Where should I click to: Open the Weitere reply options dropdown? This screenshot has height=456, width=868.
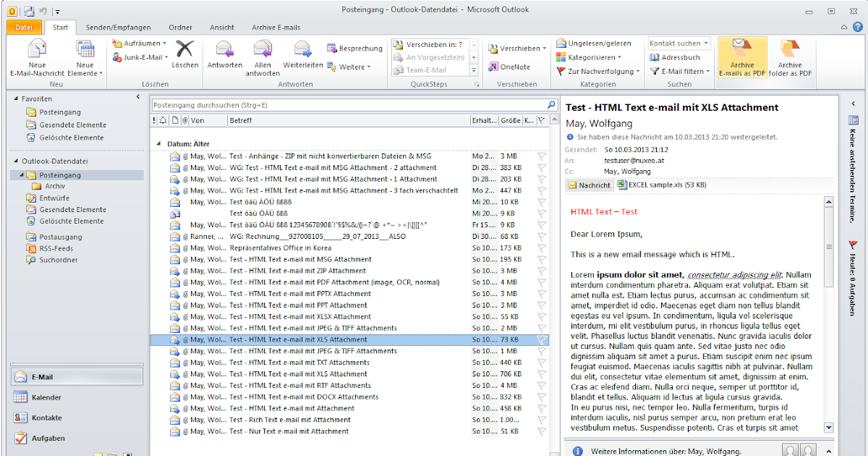(349, 67)
